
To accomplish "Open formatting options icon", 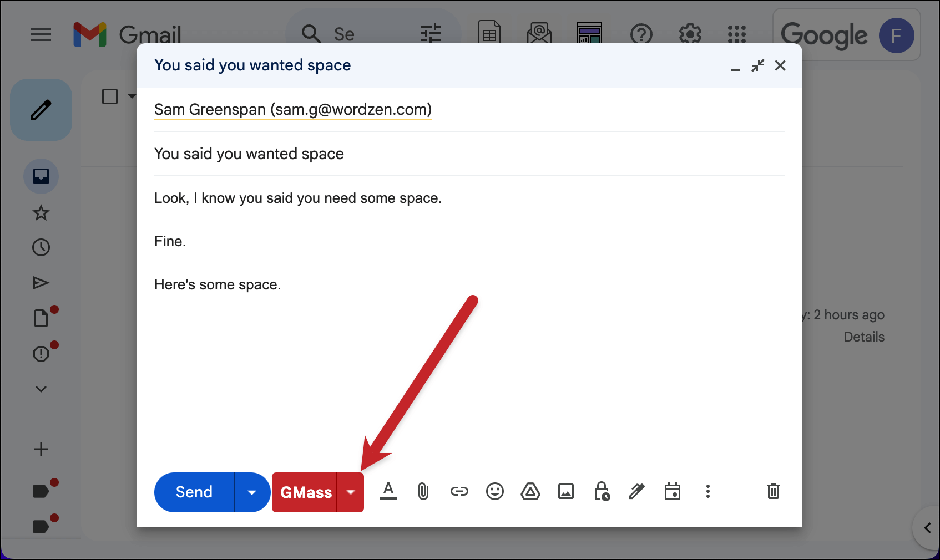I will pos(388,491).
